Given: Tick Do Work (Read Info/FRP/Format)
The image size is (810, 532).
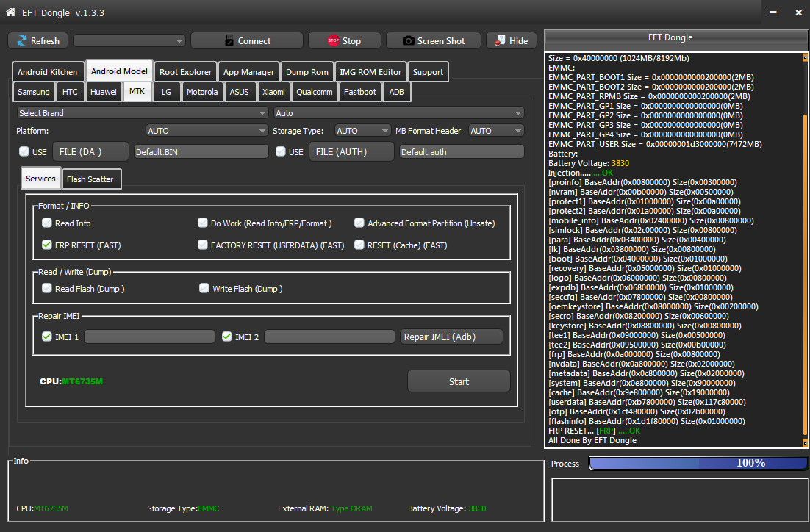Looking at the screenshot, I should coord(203,223).
